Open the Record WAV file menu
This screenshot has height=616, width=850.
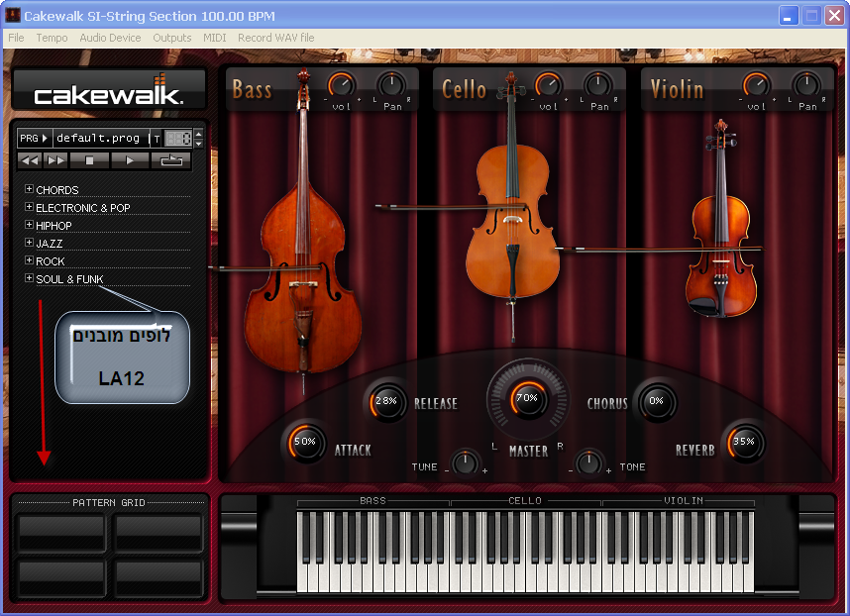pos(276,38)
